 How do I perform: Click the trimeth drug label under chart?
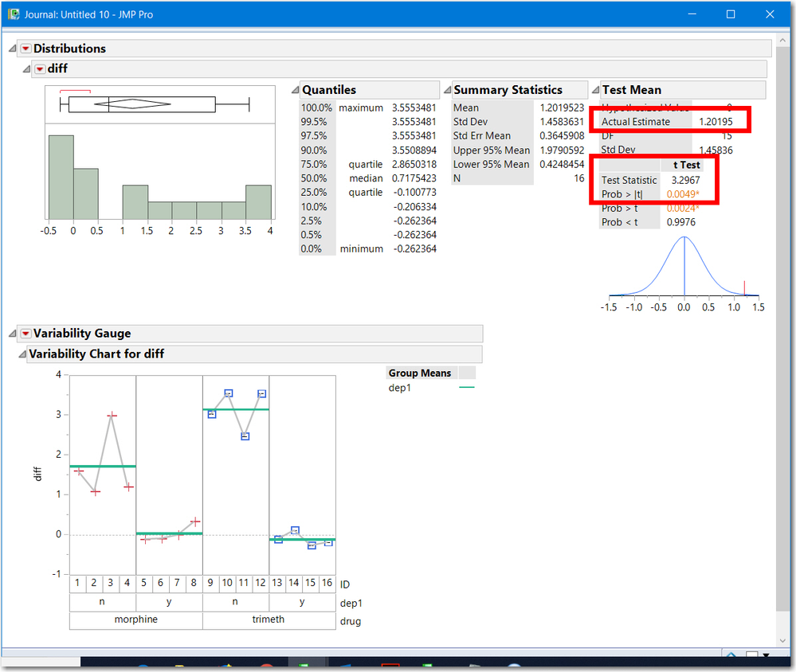coord(269,619)
